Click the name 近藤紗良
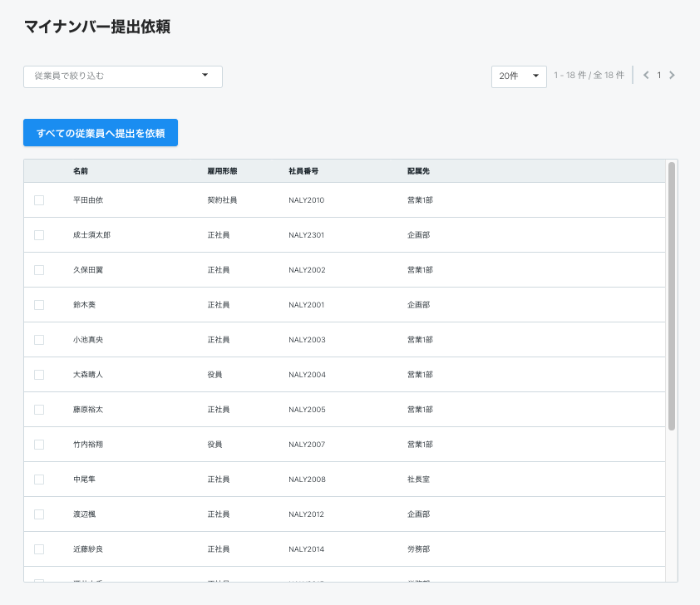Screen dimensions: 700x605 [x=88, y=549]
